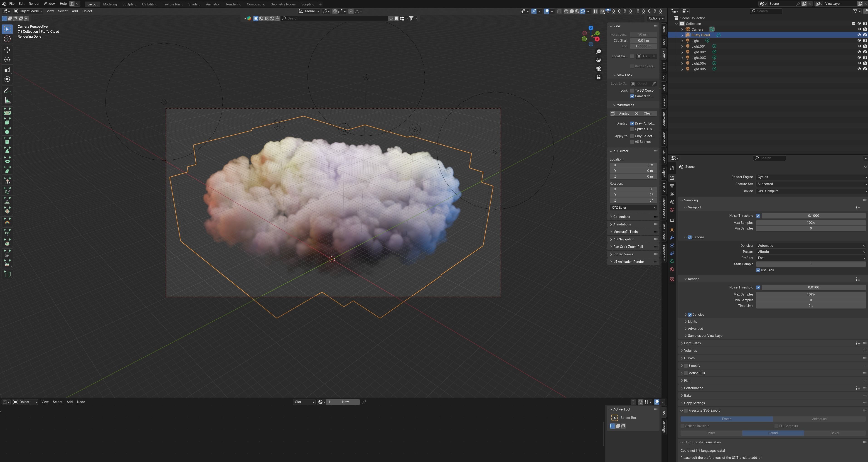Select the Rotate tool
The width and height of the screenshot is (868, 462).
(x=7, y=60)
